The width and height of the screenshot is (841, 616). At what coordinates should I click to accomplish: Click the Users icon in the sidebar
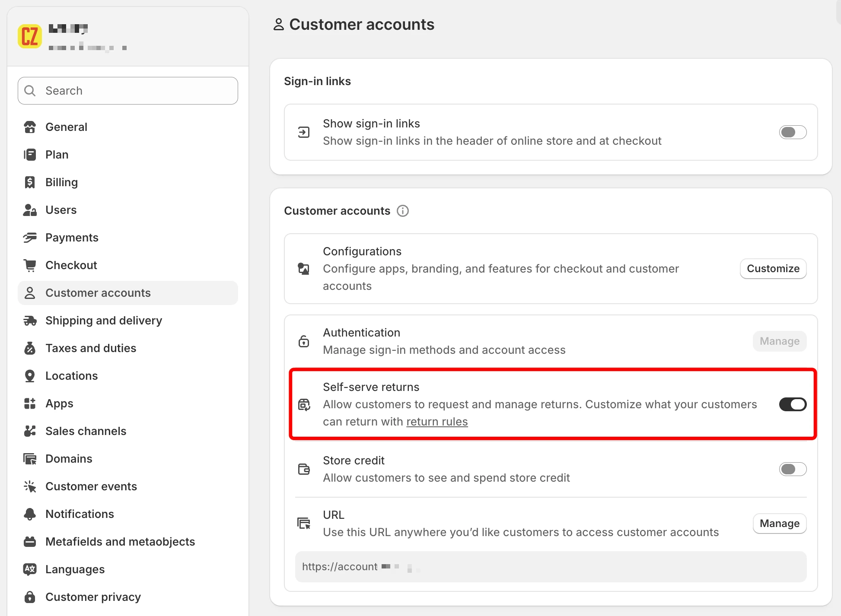[x=30, y=210]
